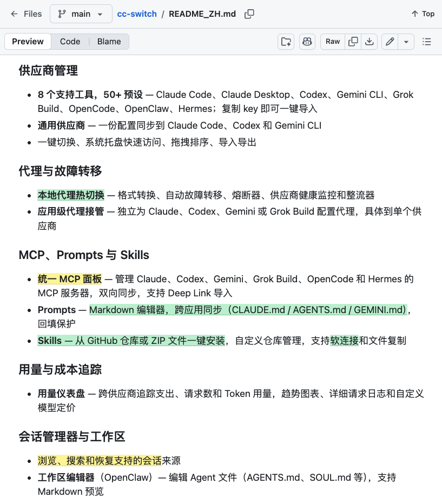Edit this file with the pencil icon
The width and height of the screenshot is (442, 504).
click(x=390, y=42)
